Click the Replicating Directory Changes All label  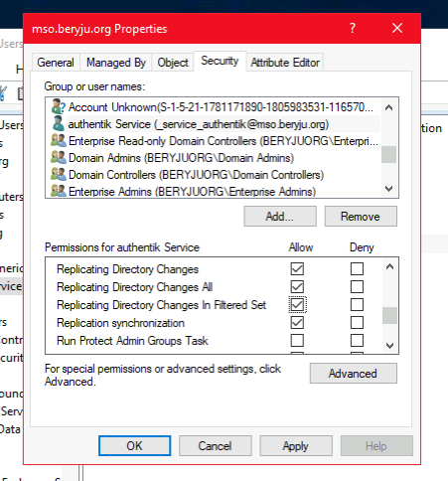click(x=134, y=287)
